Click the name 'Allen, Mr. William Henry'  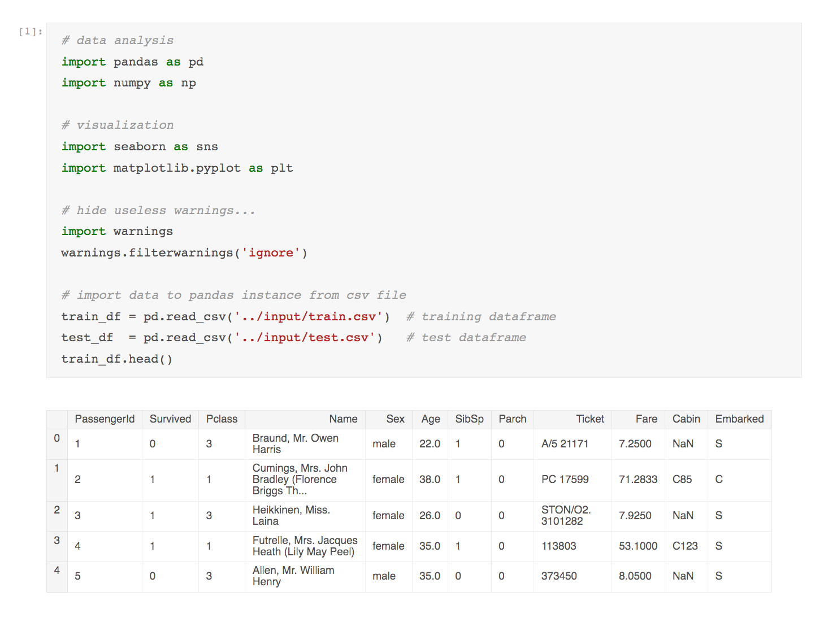(293, 576)
